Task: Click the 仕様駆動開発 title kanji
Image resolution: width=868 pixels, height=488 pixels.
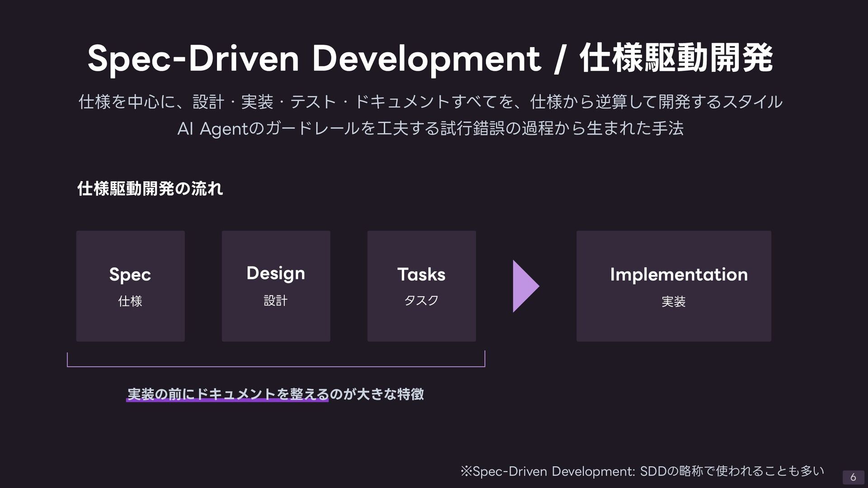Action: [676, 59]
